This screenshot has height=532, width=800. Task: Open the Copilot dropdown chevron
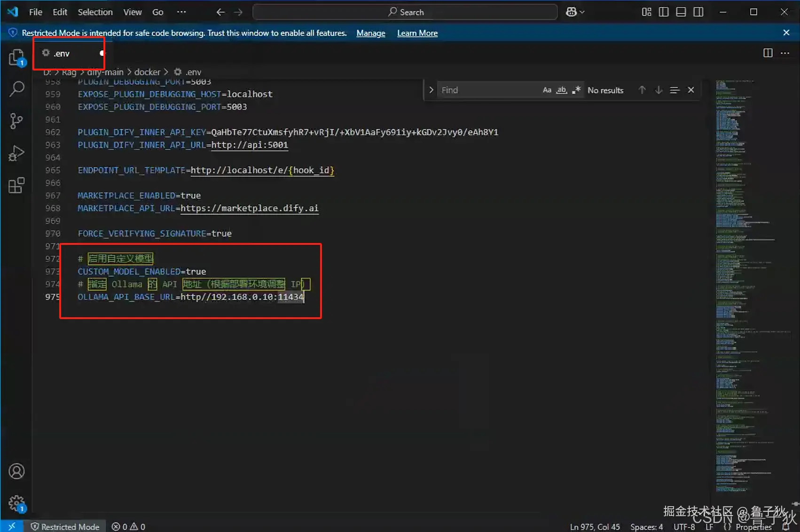pos(582,12)
